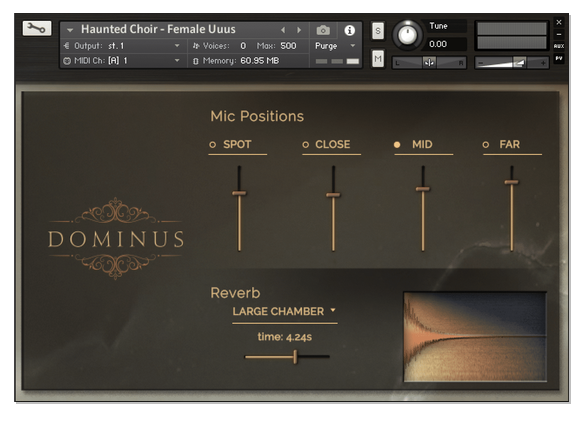This screenshot has height=422, width=584.
Task: Click the FAR mic volume fader handle
Action: point(511,182)
